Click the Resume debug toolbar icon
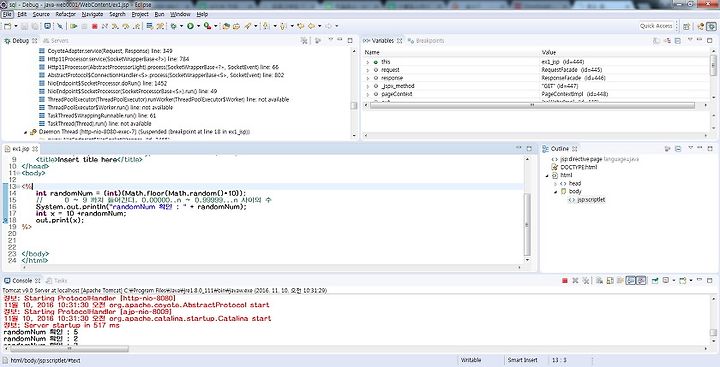 pyautogui.click(x=73, y=26)
